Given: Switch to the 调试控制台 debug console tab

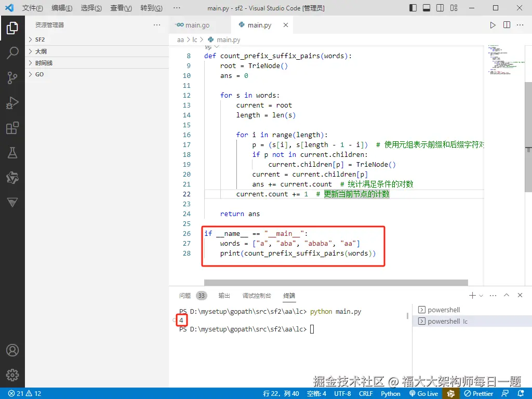Looking at the screenshot, I should tap(257, 296).
